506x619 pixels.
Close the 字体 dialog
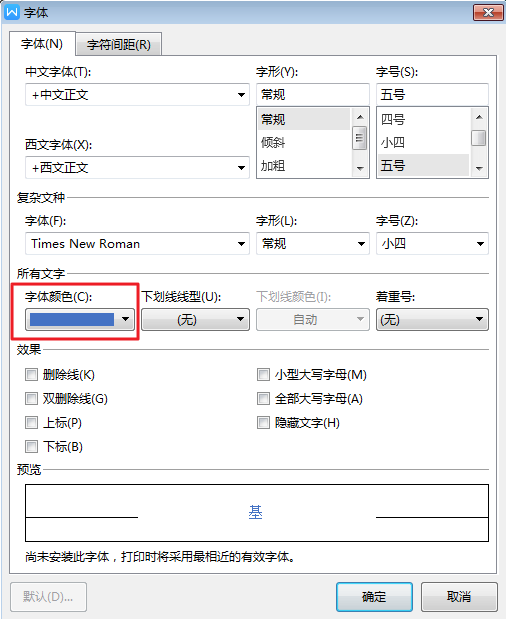point(488,13)
